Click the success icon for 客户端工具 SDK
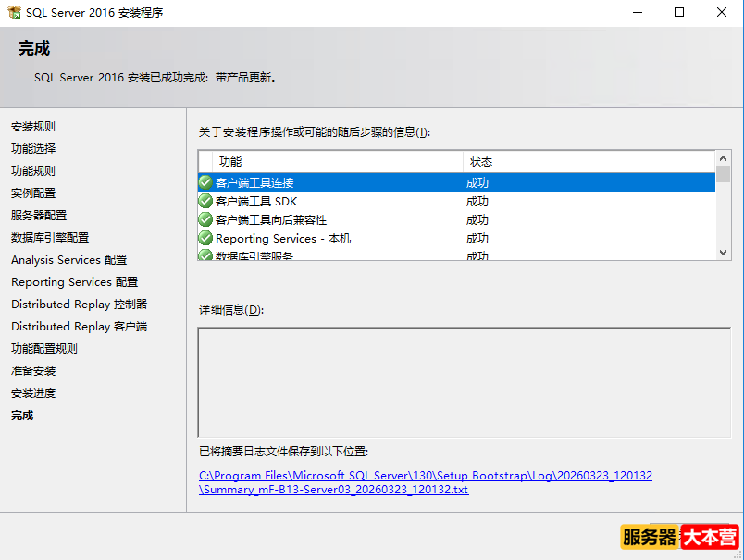The image size is (744, 560). pyautogui.click(x=205, y=201)
